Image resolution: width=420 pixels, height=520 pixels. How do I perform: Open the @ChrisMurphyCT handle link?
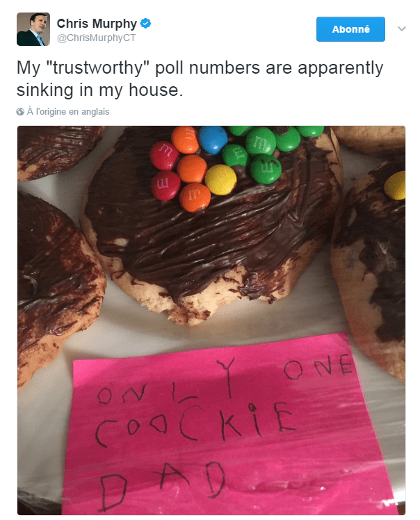96,38
